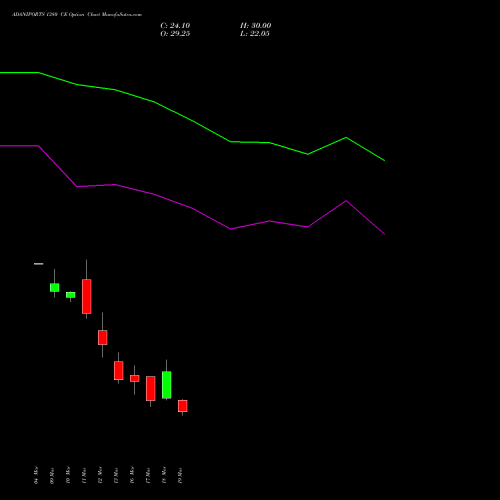
Task: Click the low value L: 22.05
Action: 255,34
